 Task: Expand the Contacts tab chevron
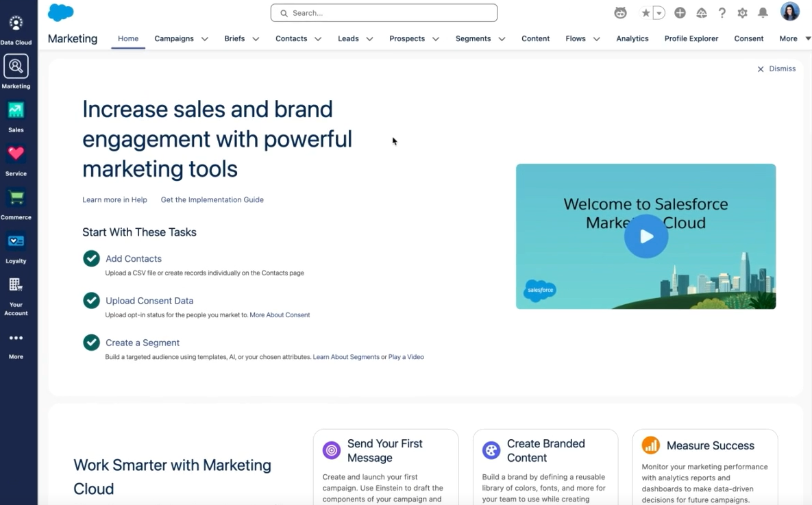318,39
